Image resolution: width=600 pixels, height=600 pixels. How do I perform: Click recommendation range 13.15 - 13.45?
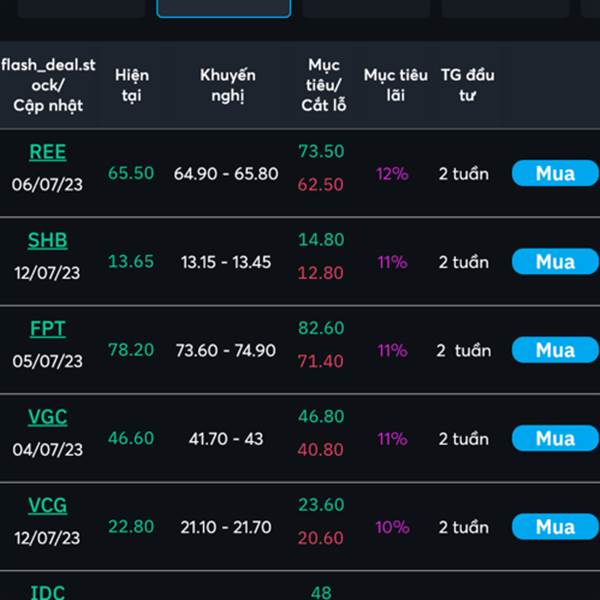click(226, 262)
